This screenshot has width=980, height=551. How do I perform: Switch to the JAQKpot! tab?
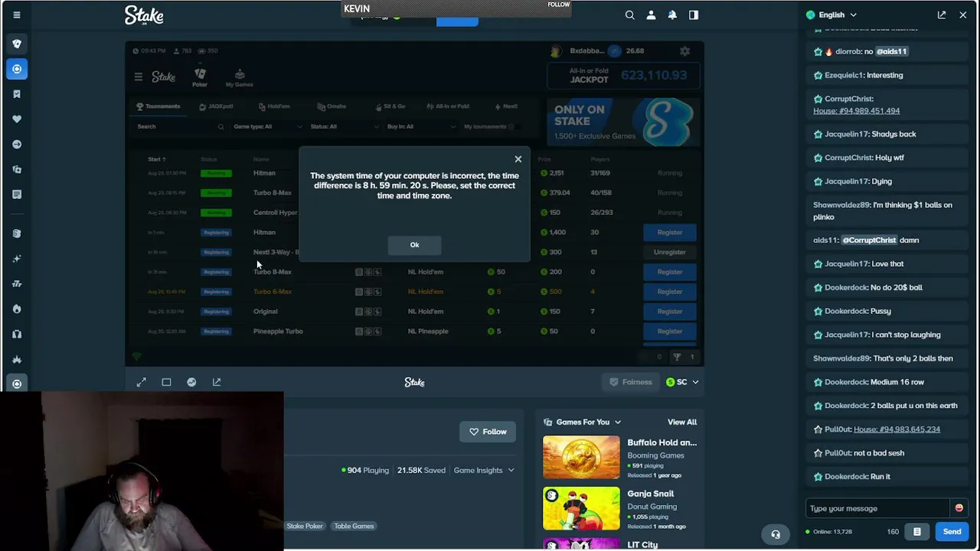coord(216,106)
